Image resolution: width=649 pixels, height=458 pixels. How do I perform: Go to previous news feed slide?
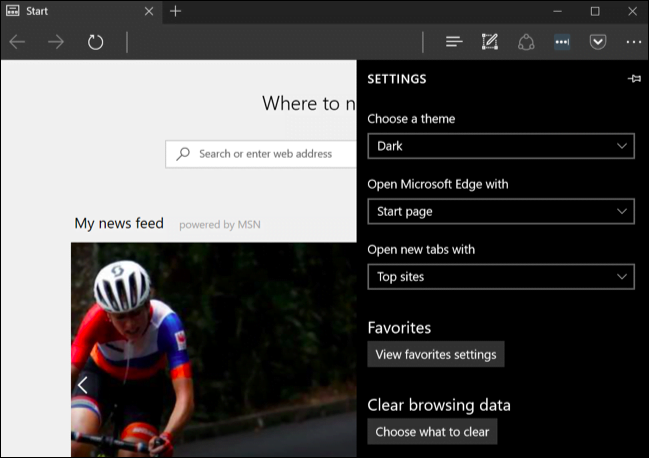click(83, 384)
